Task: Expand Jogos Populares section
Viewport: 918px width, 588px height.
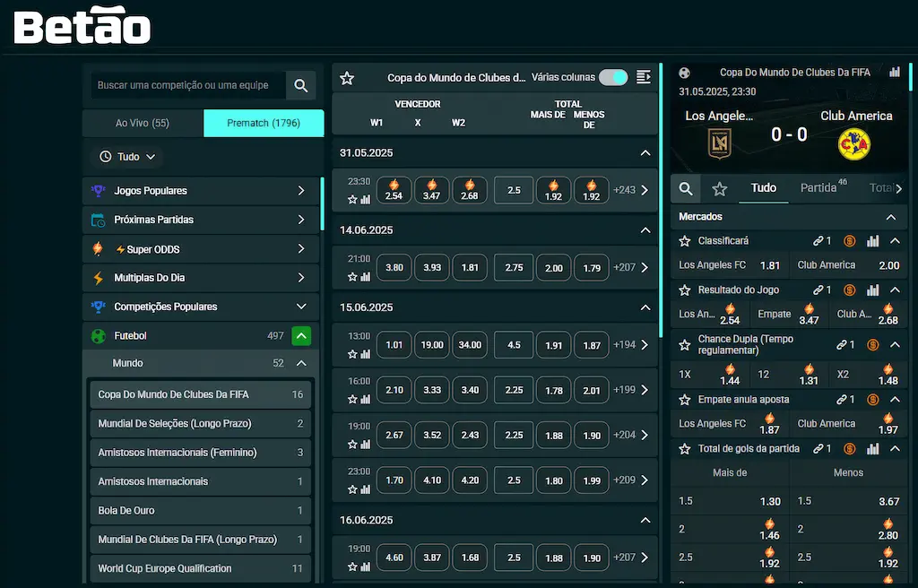Action: pos(201,191)
